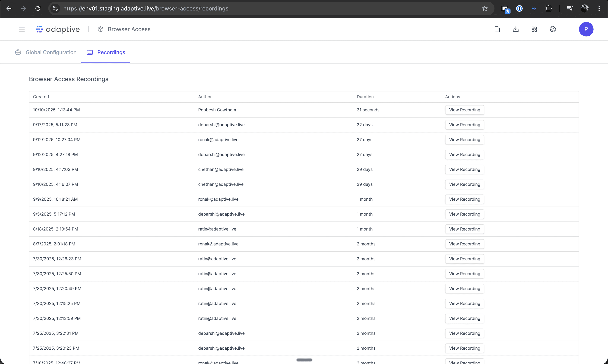
Task: Click the adaptive extension icon in toolbar
Action: point(534,8)
